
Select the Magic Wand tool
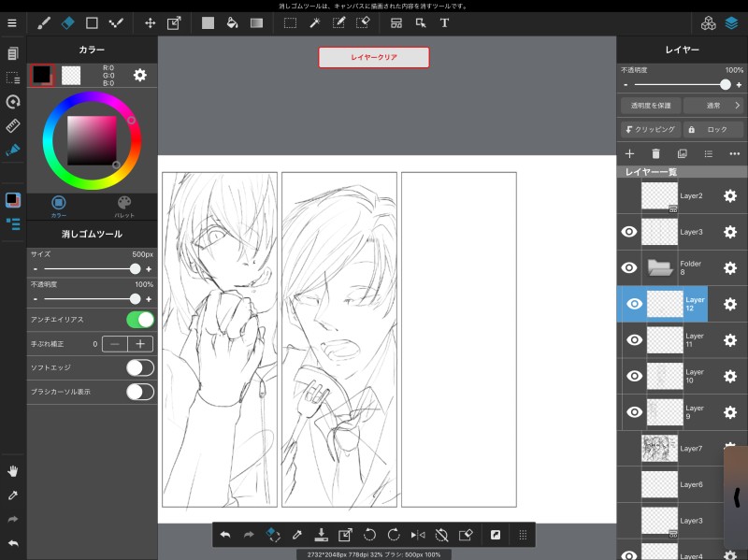click(315, 22)
